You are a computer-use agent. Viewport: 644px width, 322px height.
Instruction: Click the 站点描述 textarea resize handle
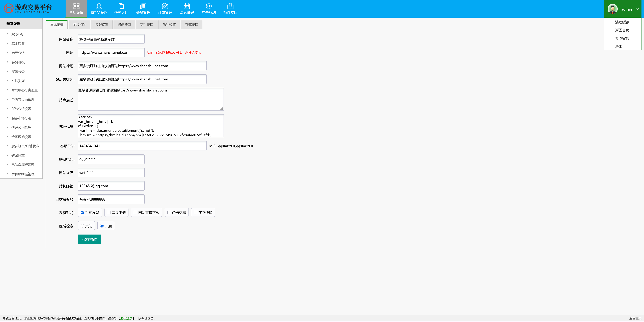point(222,108)
